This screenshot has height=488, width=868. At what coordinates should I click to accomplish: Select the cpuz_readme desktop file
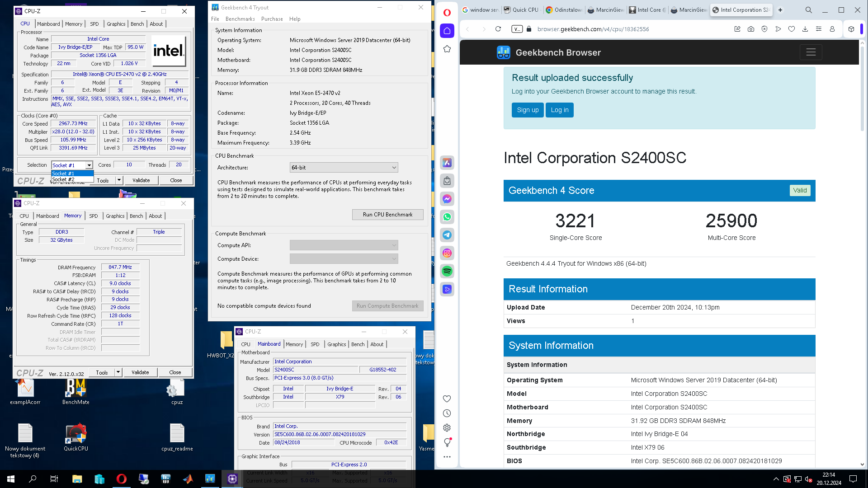[177, 438]
